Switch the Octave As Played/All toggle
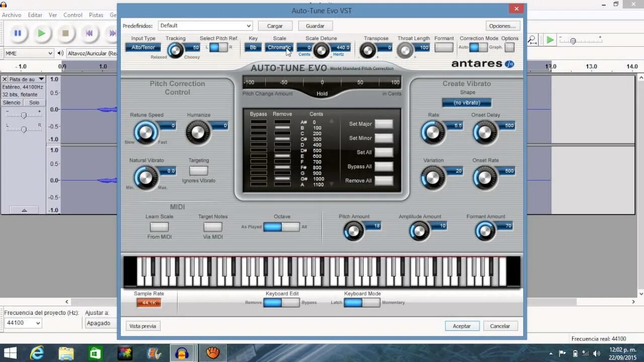The width and height of the screenshot is (644, 362). coord(282,227)
